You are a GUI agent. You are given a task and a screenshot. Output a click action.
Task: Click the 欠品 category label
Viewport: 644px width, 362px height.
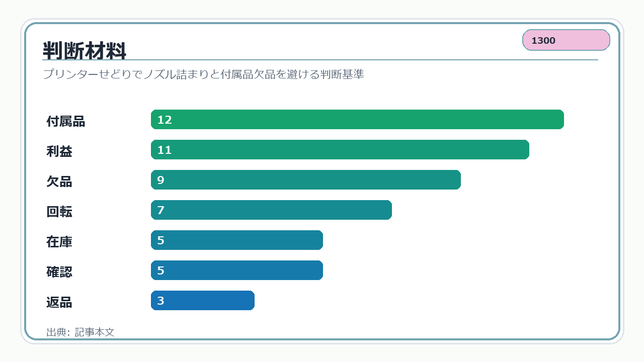(59, 182)
